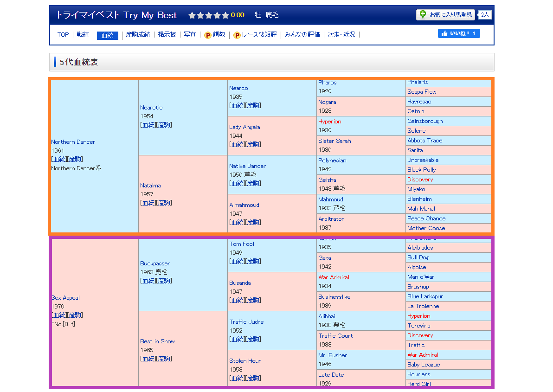The width and height of the screenshot is (553, 392).
Task: Open the Mahmoud link
Action: [x=330, y=199]
